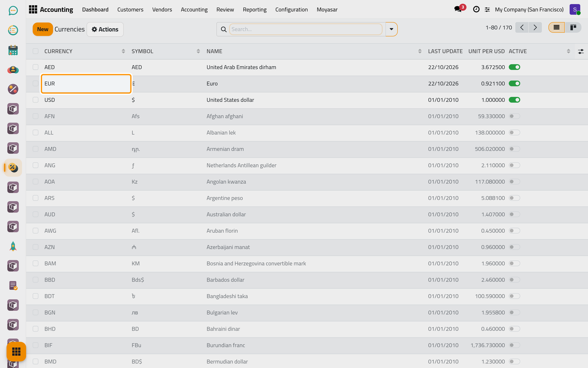Open the Moyasar menu link
This screenshot has width=588, height=368.
tap(327, 10)
